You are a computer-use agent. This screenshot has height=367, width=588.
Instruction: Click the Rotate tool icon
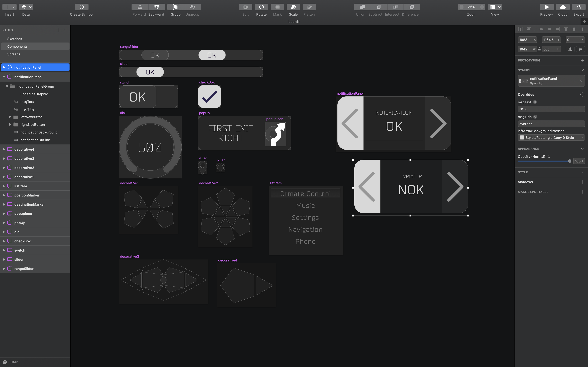tap(261, 7)
